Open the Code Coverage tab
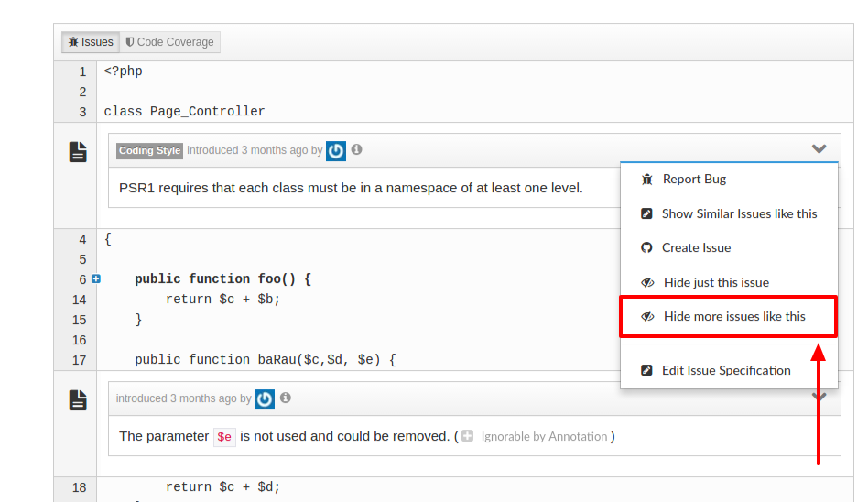The image size is (868, 502). click(169, 42)
